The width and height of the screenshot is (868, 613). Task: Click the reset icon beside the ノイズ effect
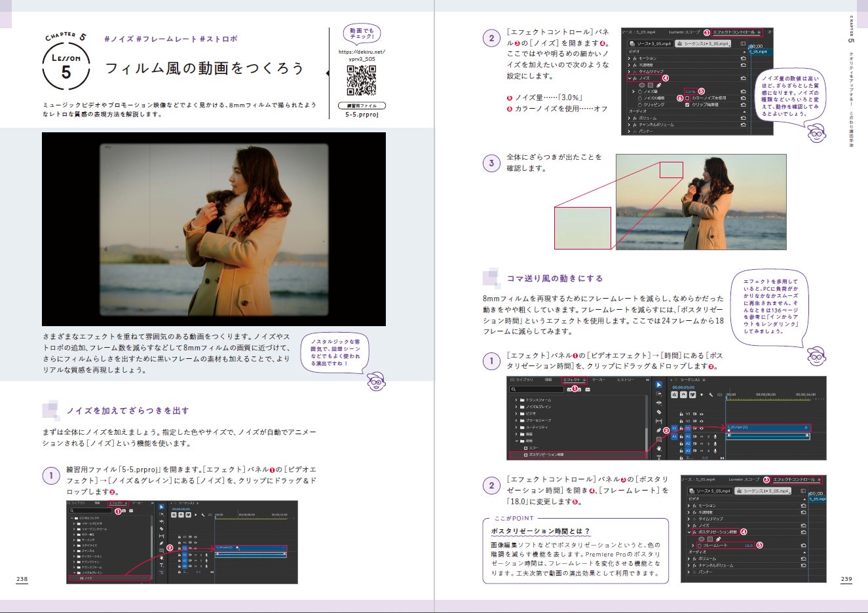pos(745,77)
